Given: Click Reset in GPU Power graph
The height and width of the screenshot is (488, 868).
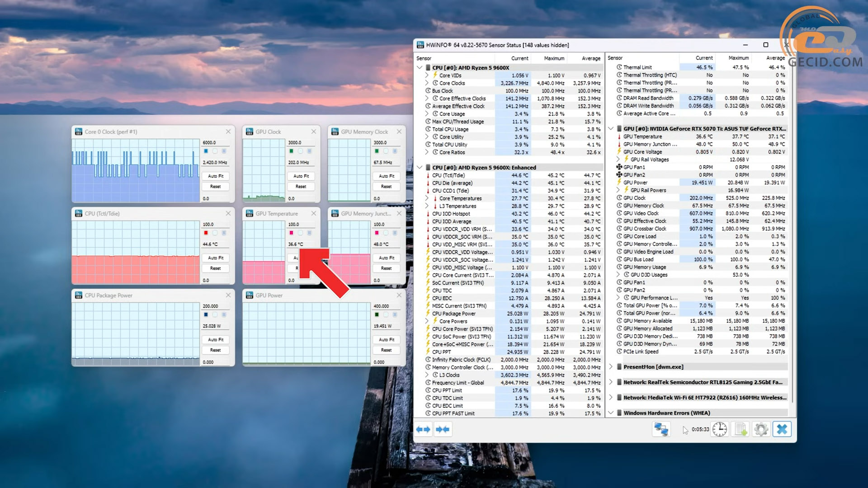Looking at the screenshot, I should (x=387, y=350).
